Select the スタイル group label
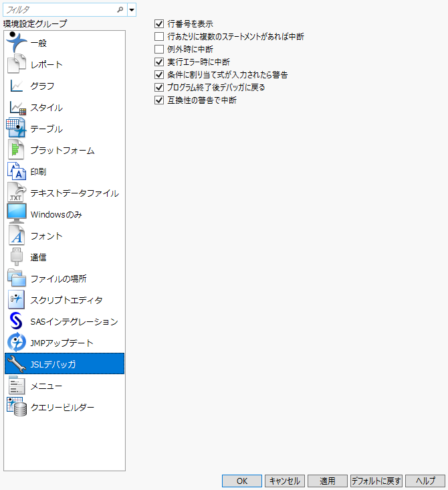Screen dimensions: 448x490 [47, 108]
